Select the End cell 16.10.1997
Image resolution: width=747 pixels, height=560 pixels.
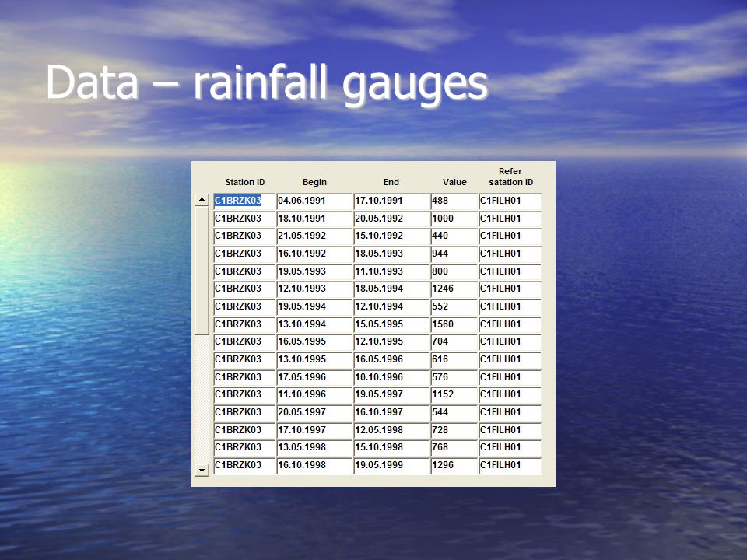[x=391, y=412]
